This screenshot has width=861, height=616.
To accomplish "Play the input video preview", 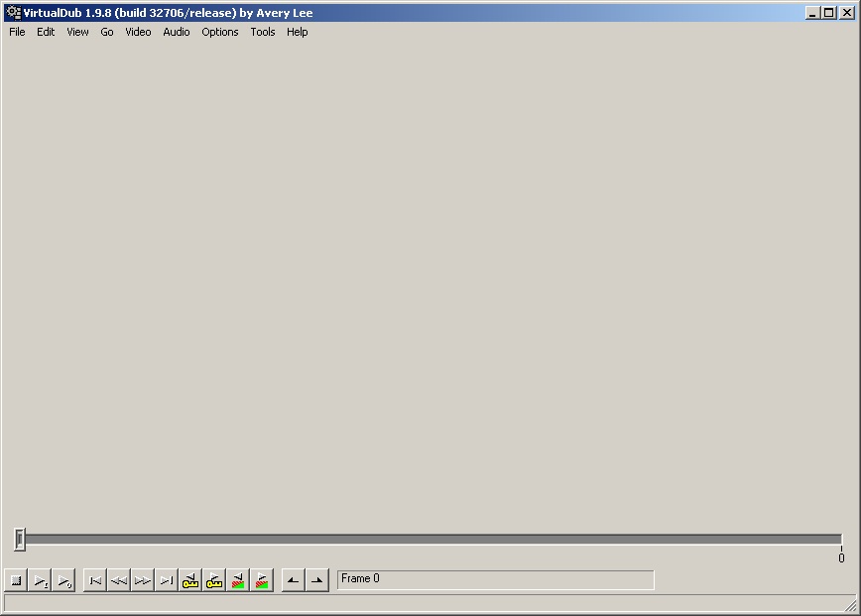I will tap(40, 580).
